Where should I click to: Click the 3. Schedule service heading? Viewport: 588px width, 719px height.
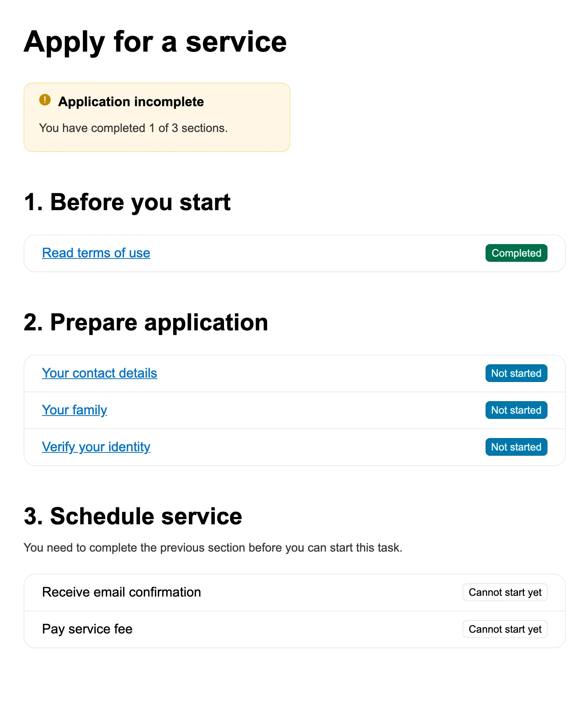coord(133,516)
